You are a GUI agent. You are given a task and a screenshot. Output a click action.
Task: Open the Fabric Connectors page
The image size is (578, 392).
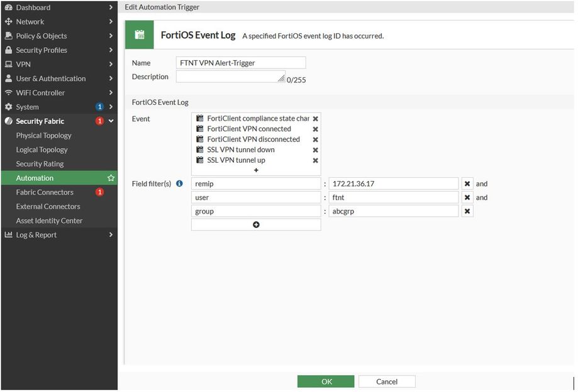(x=45, y=192)
